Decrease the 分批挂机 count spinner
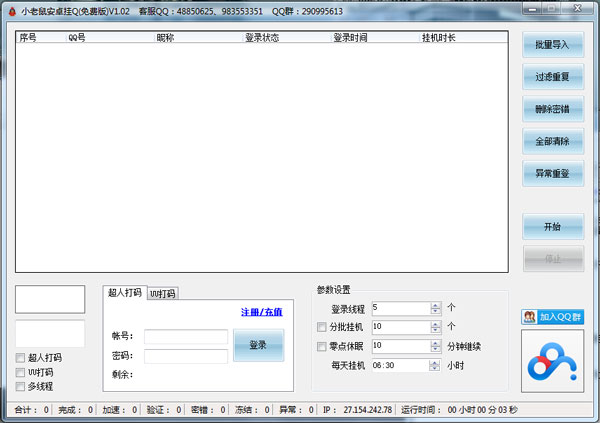This screenshot has width=600, height=423. [435, 330]
